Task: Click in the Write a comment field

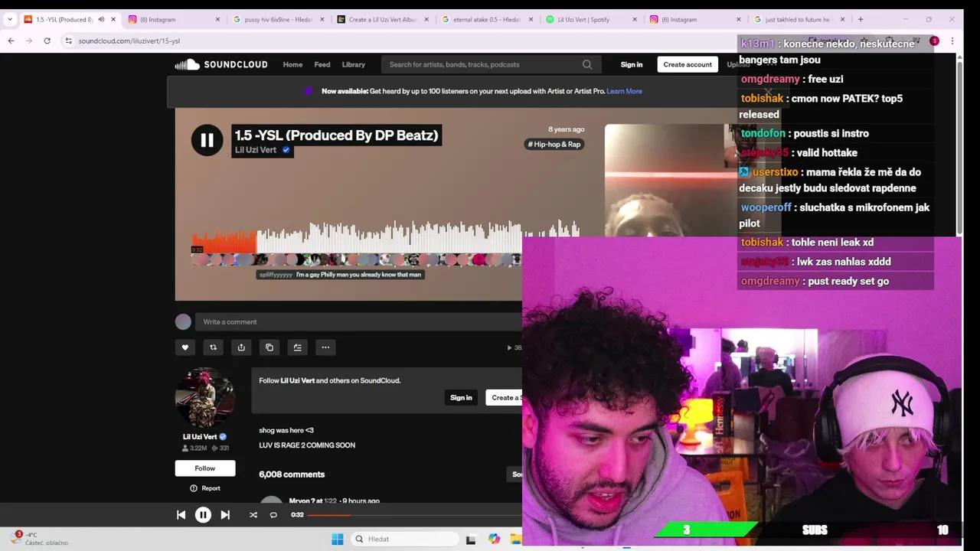Action: click(358, 322)
